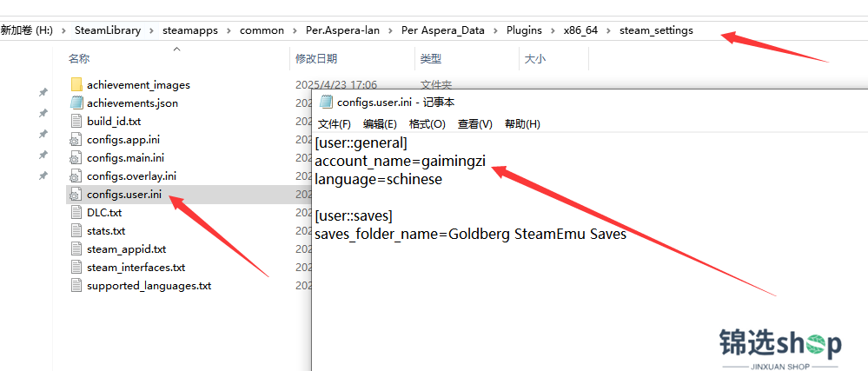Click the stats.txt file icon
Screen dimensions: 868x371
[76, 231]
